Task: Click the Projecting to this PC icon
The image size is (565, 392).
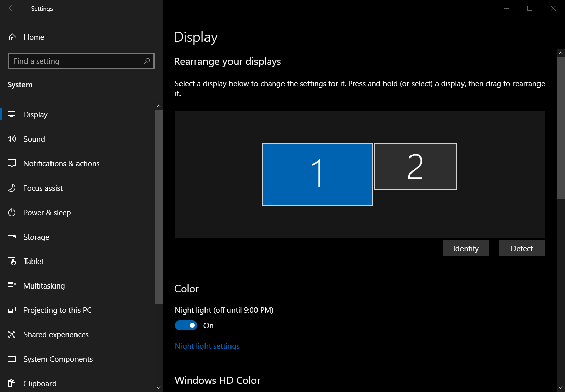Action: 12,310
